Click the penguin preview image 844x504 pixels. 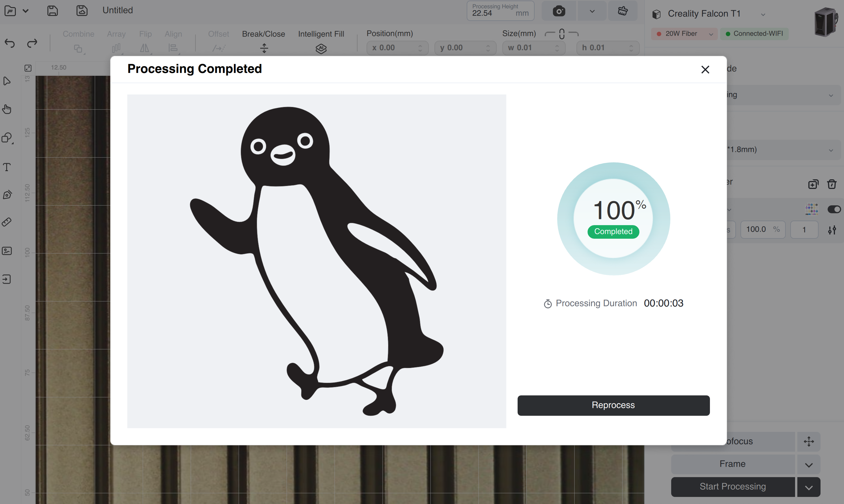(316, 261)
